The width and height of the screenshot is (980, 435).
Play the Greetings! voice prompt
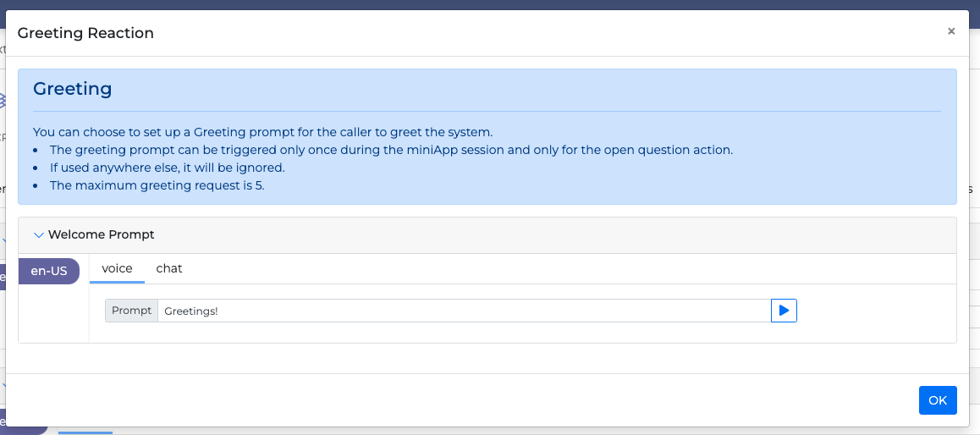click(x=784, y=311)
